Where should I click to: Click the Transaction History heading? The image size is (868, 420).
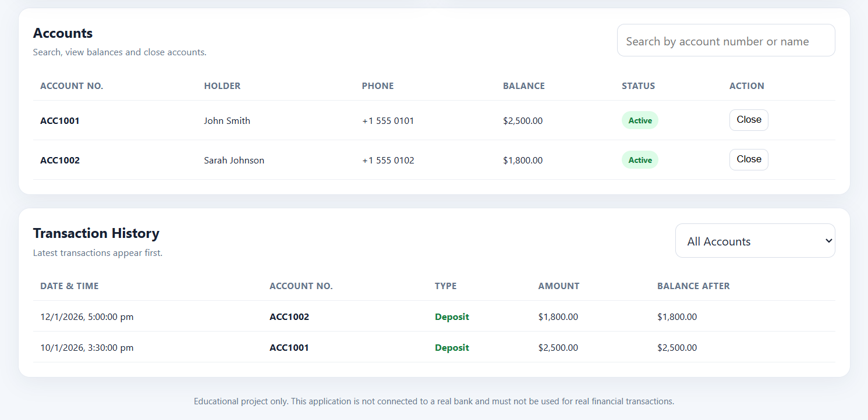[96, 233]
